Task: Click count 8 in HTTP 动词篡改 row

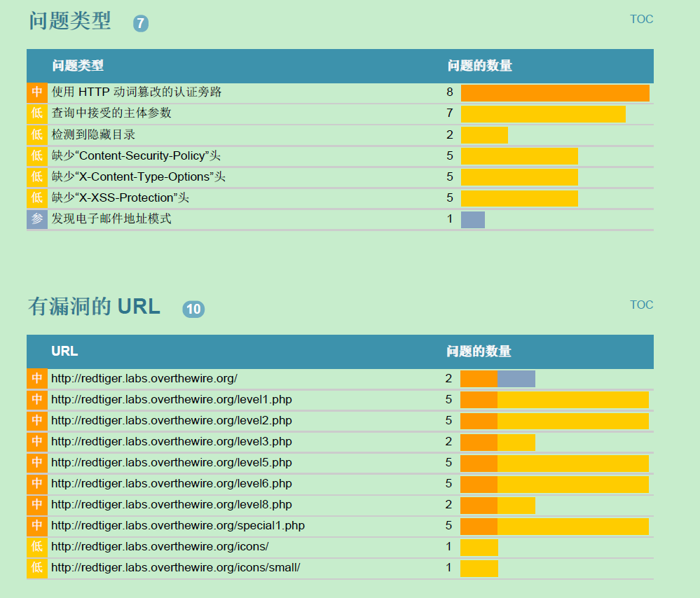Action: pyautogui.click(x=450, y=92)
